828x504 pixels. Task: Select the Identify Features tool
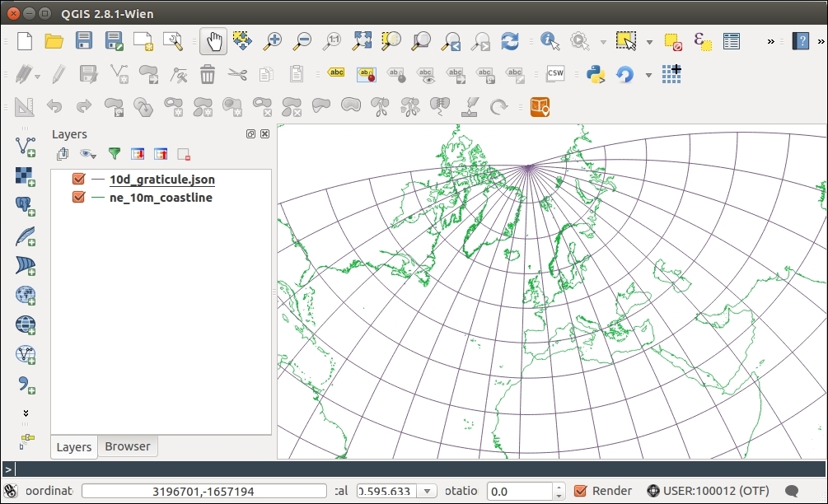coord(550,40)
